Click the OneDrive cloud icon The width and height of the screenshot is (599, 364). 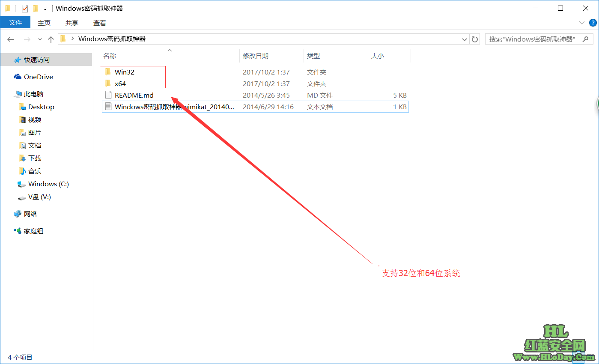[18, 77]
